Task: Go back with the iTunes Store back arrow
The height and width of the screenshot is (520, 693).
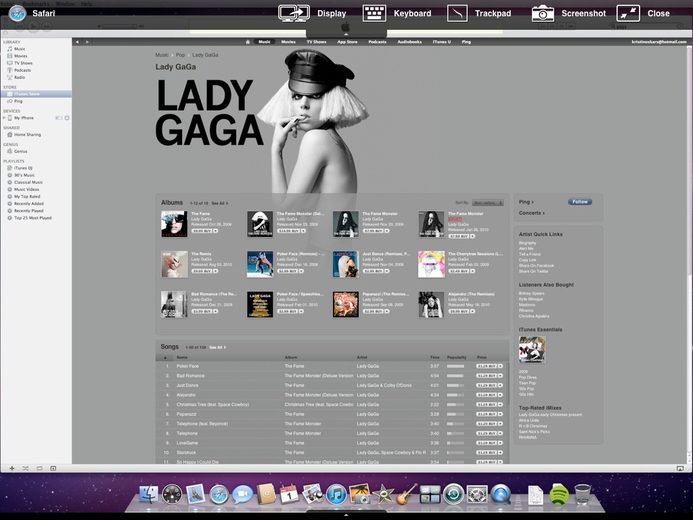Action: 77,42
